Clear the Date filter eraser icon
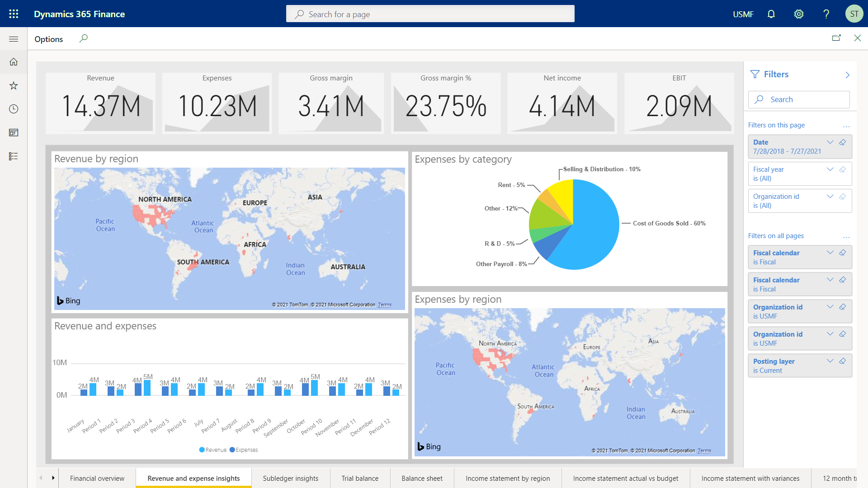Screen dimensions: 868x488 pos(843,142)
